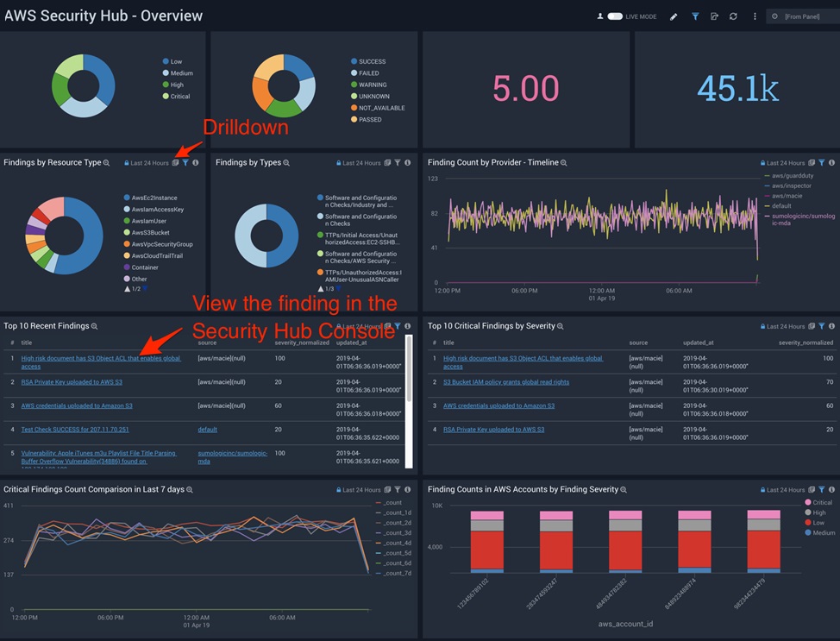Toggle the Critical series in severity donut legend
840x641 pixels.
[176, 97]
